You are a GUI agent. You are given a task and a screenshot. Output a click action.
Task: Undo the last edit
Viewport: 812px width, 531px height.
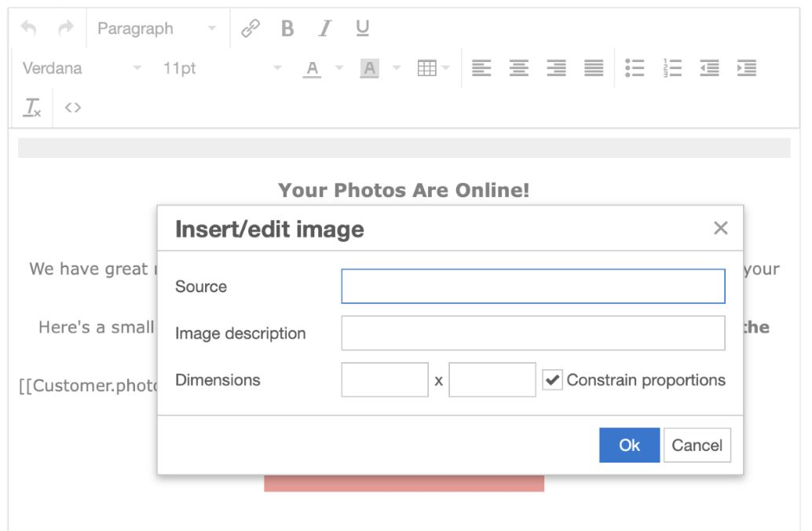pyautogui.click(x=28, y=28)
